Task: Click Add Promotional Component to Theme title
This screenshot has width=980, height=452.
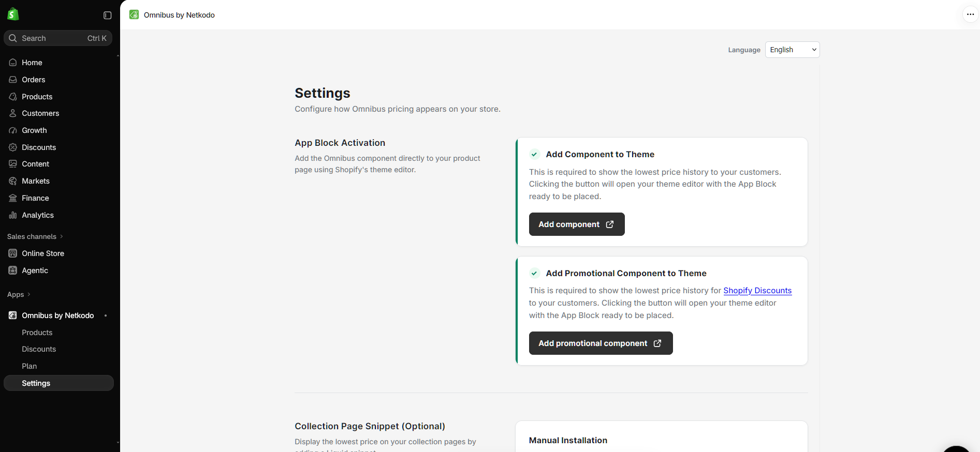Action: [626, 273]
